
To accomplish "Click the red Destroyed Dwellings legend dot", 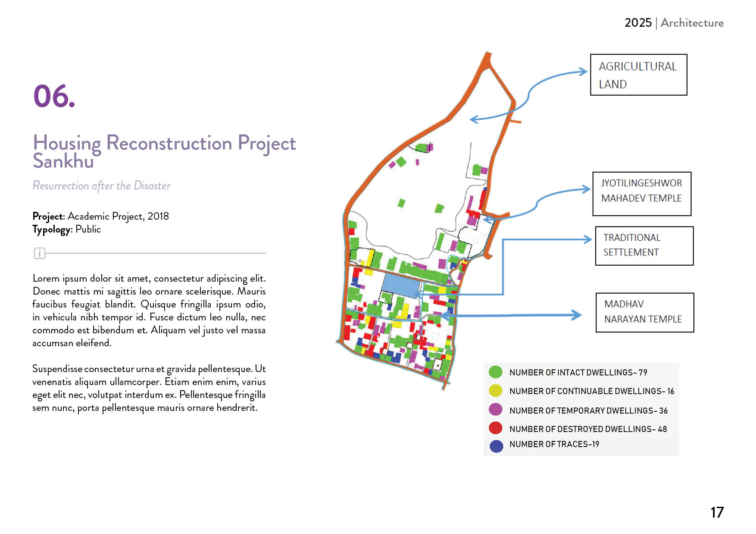I will click(x=496, y=428).
